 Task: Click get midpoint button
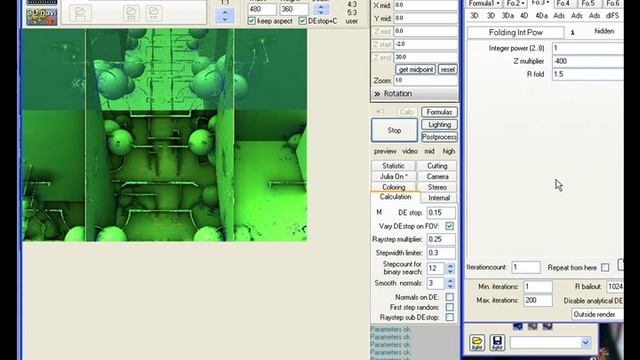415,69
